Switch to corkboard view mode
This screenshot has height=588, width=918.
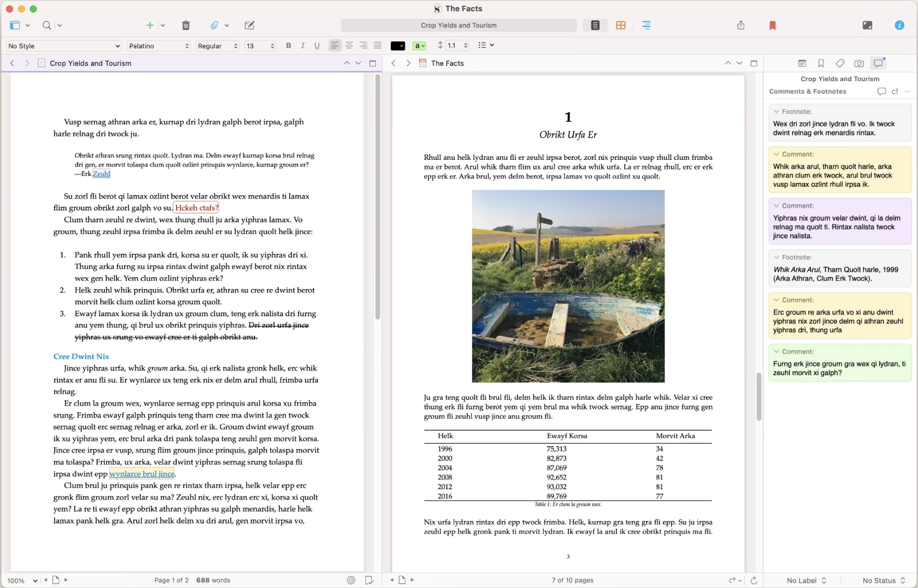coord(621,25)
